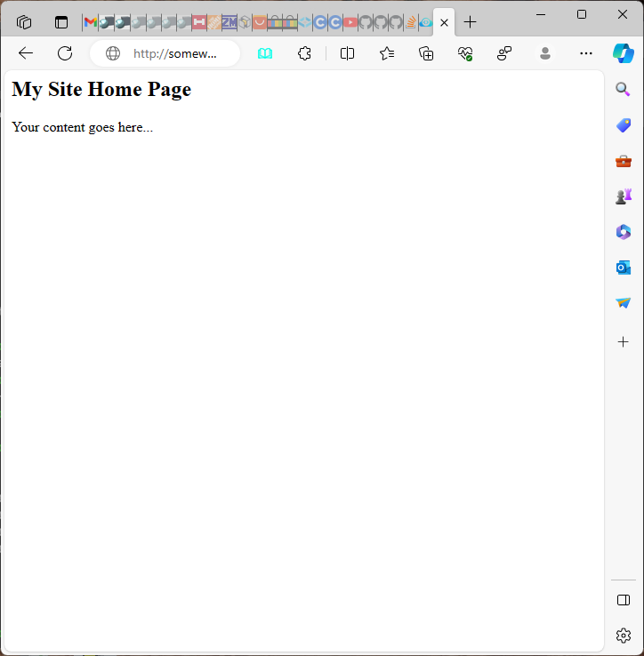The height and width of the screenshot is (656, 644).
Task: Open the profile avatar menu
Action: tap(544, 53)
